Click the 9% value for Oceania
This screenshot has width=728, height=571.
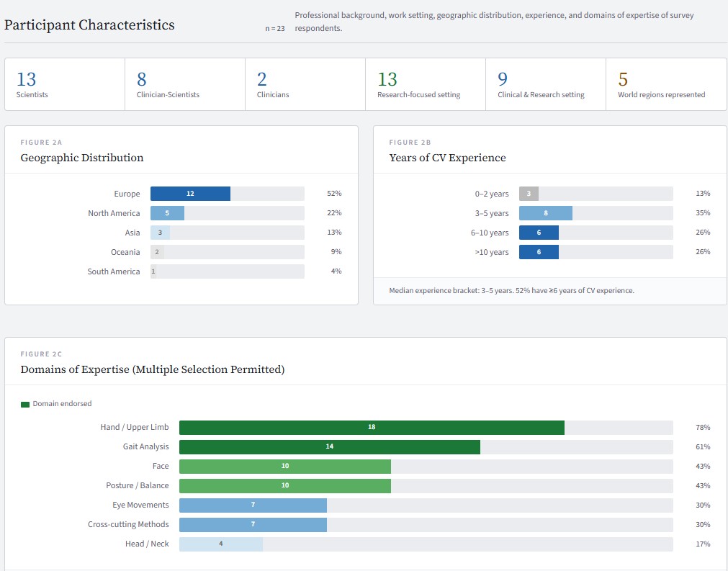(x=336, y=252)
